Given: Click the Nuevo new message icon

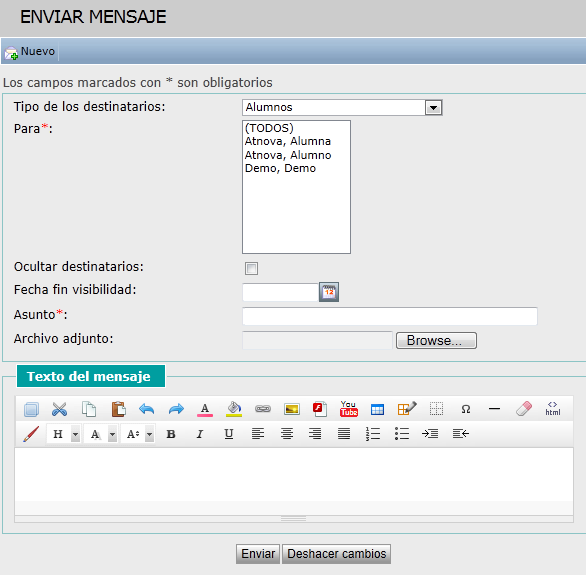Looking at the screenshot, I should click(x=11, y=53).
